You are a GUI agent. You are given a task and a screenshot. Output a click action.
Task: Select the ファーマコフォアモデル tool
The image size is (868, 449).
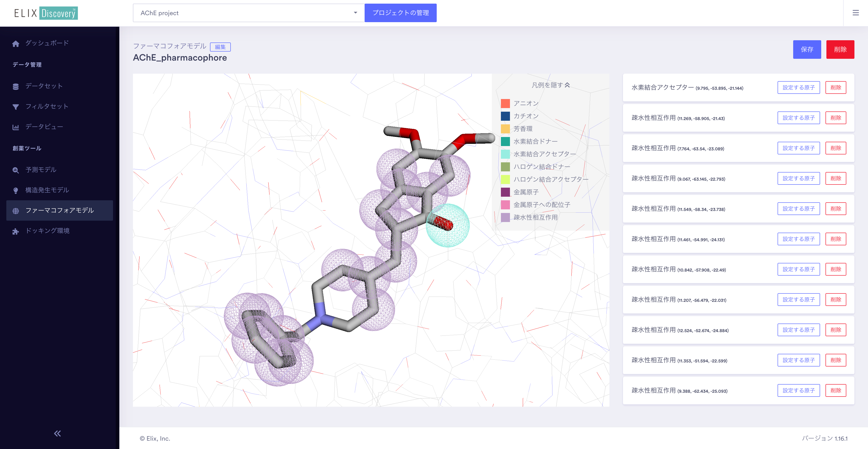coord(59,210)
